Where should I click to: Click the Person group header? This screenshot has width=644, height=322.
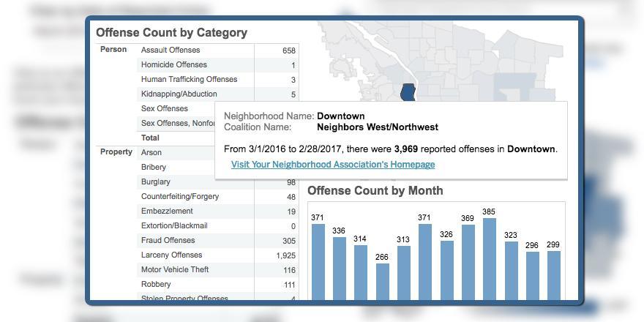click(x=113, y=50)
